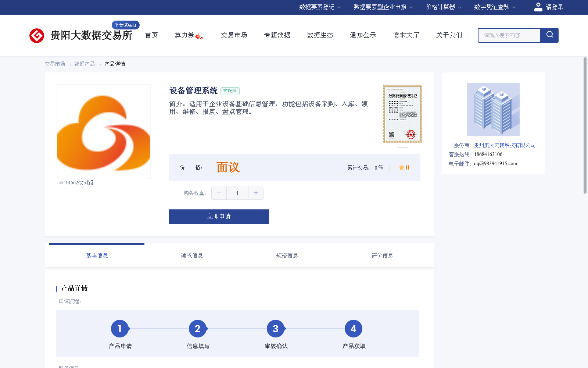Click the 贵阳大数据交易所 site title
This screenshot has width=588, height=368.
point(91,35)
